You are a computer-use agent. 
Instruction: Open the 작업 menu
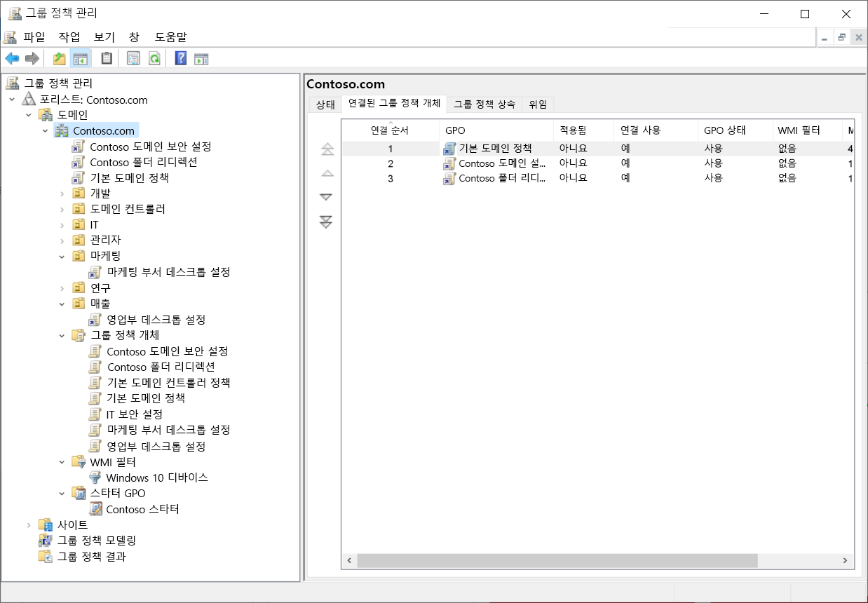tap(68, 37)
